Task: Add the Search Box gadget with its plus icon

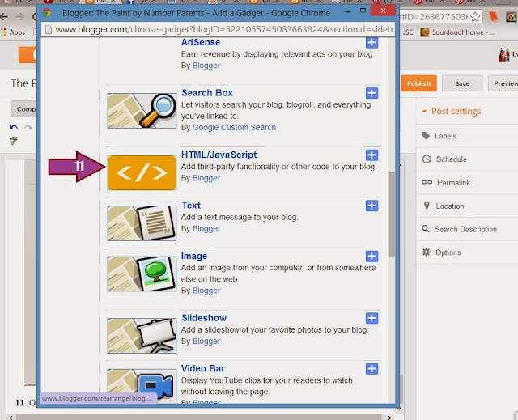Action: [x=372, y=93]
